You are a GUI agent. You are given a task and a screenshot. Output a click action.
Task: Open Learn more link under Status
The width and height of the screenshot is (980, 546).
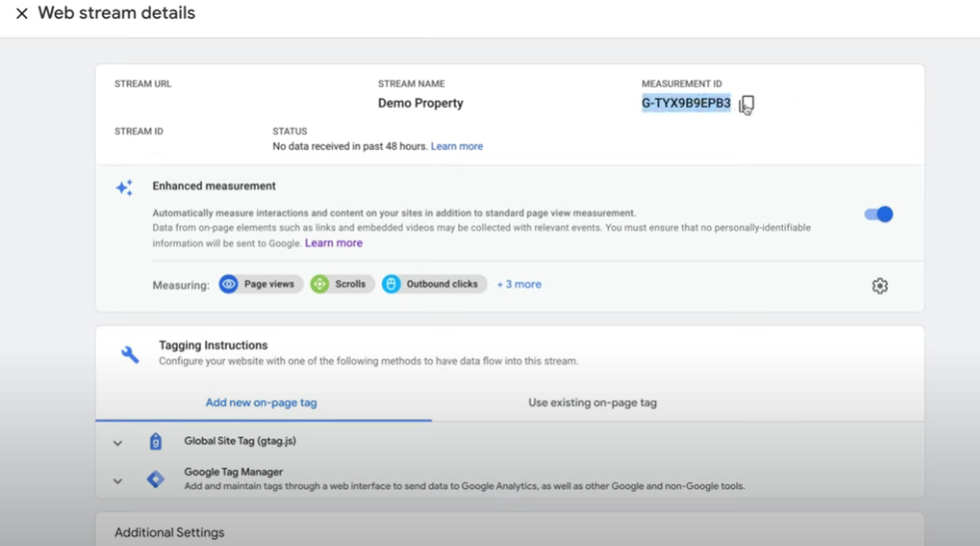point(456,146)
